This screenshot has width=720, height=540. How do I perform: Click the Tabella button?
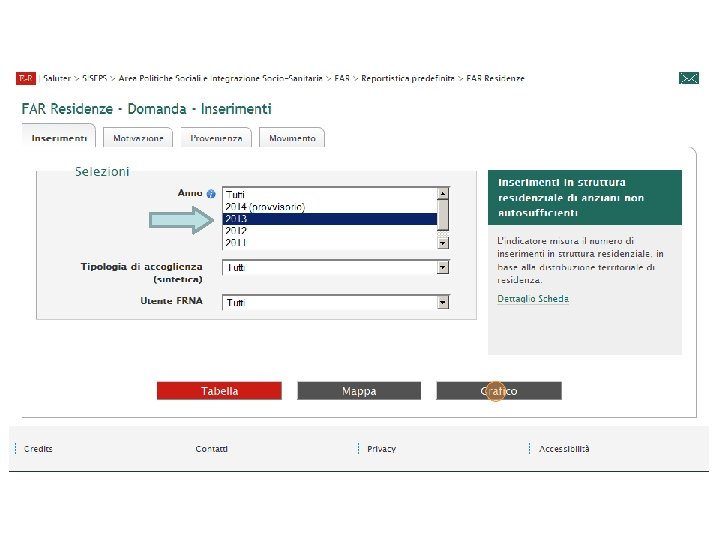point(219,391)
